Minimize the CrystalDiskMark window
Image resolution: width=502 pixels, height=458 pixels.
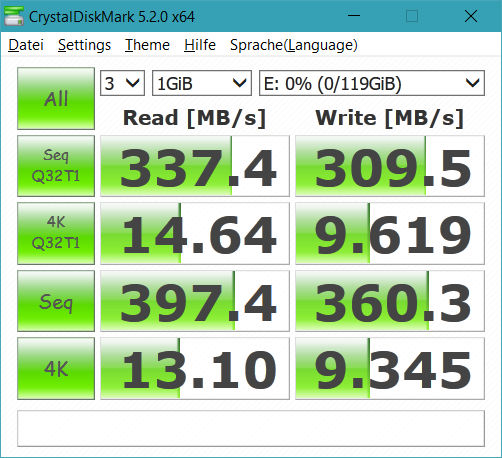click(354, 16)
